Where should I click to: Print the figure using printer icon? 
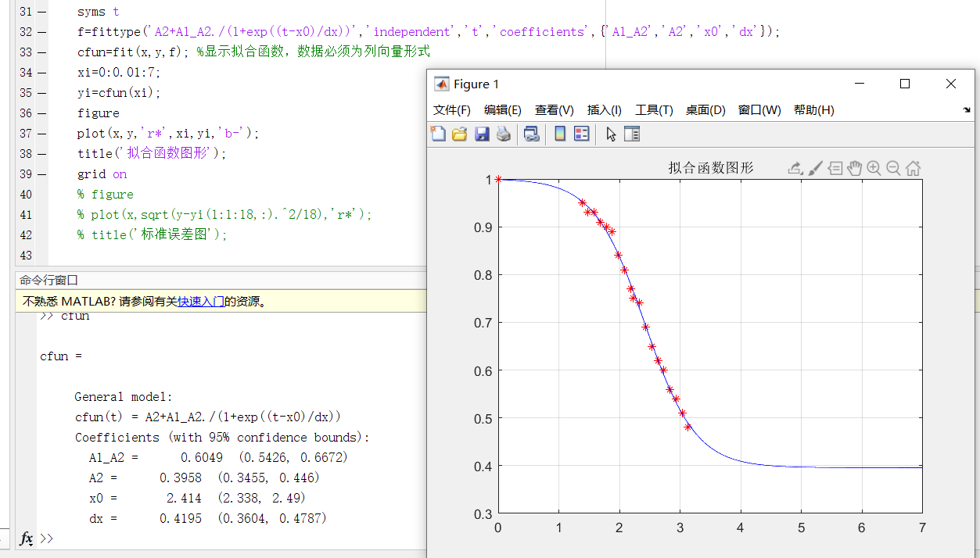(504, 134)
